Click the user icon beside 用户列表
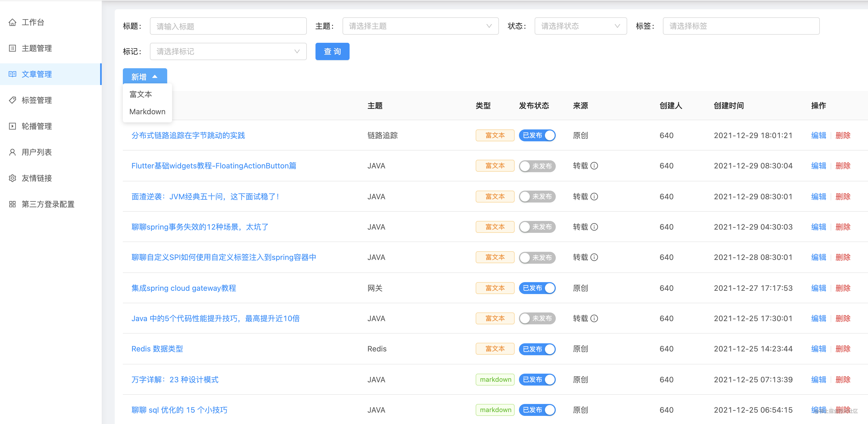The width and height of the screenshot is (868, 424). pos(12,152)
